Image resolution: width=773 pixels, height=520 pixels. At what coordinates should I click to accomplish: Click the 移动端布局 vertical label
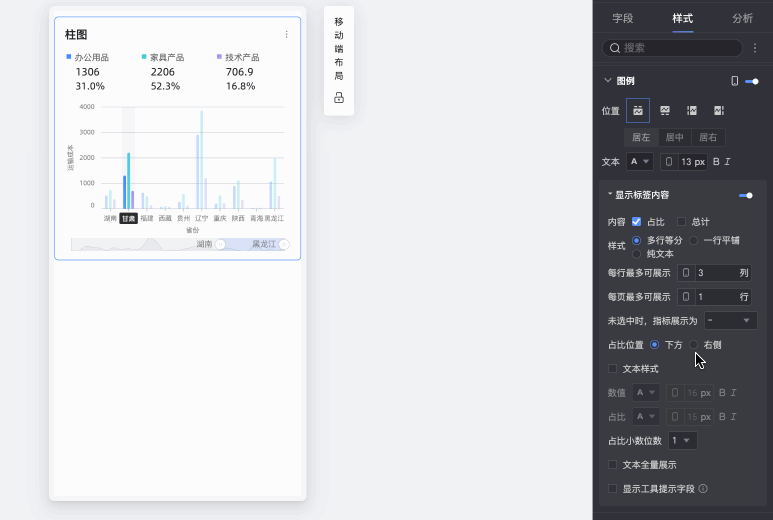tap(339, 49)
